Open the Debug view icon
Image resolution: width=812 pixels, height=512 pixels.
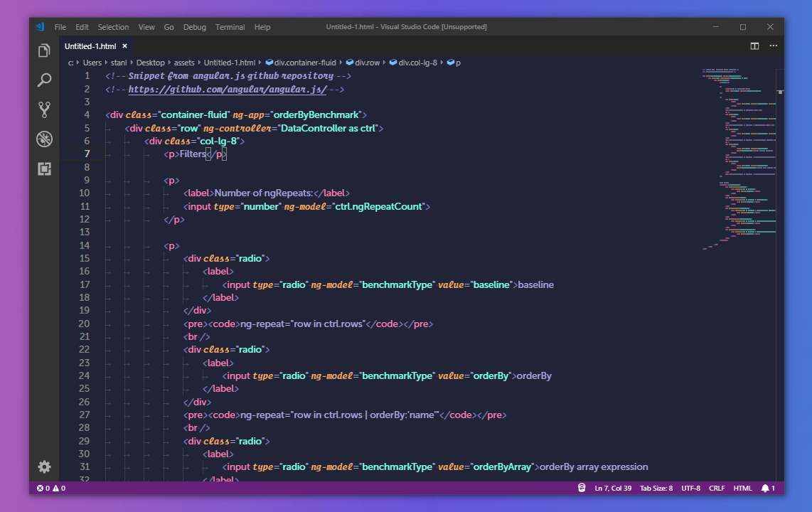(45, 139)
